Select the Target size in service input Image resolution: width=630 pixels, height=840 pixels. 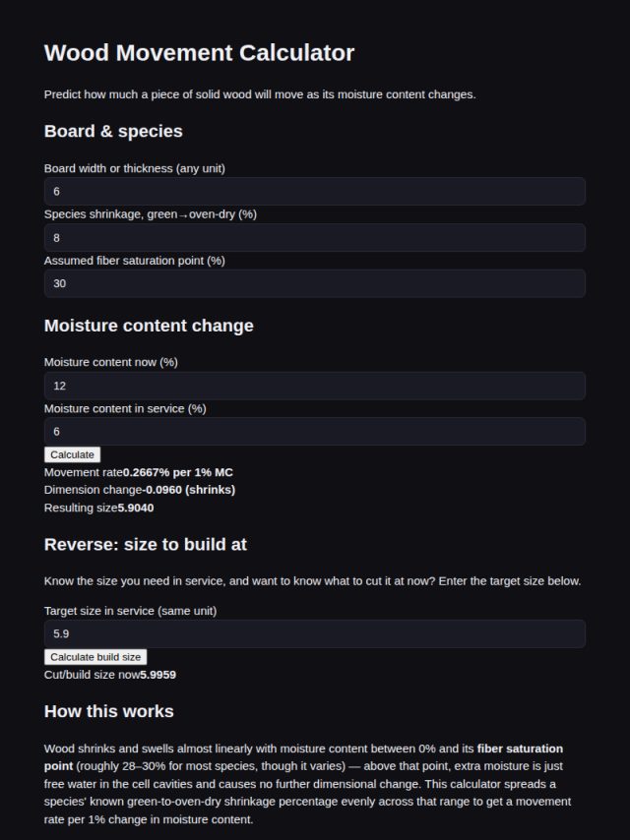tap(315, 633)
